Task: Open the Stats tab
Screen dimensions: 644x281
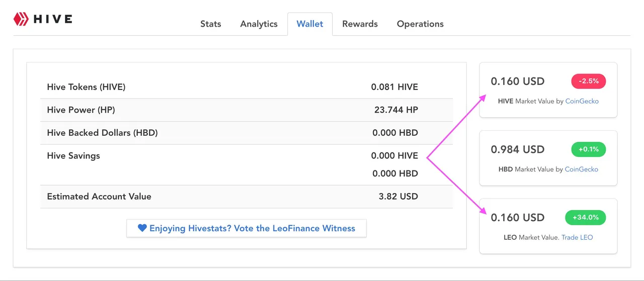Action: coord(210,24)
